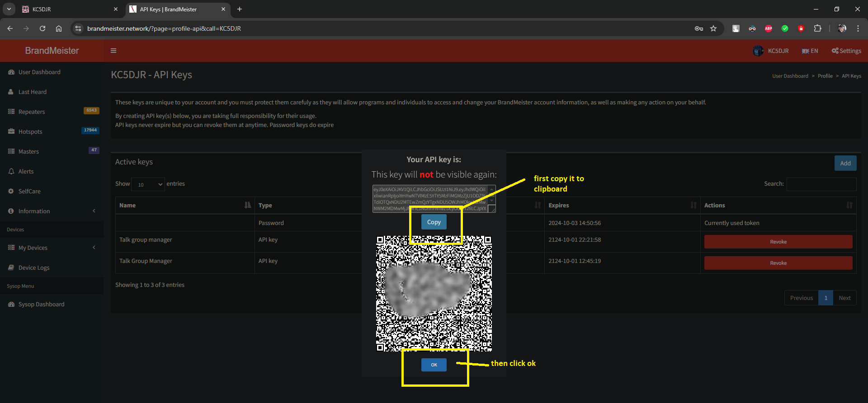Revoke the Talk group manager API key

(778, 242)
